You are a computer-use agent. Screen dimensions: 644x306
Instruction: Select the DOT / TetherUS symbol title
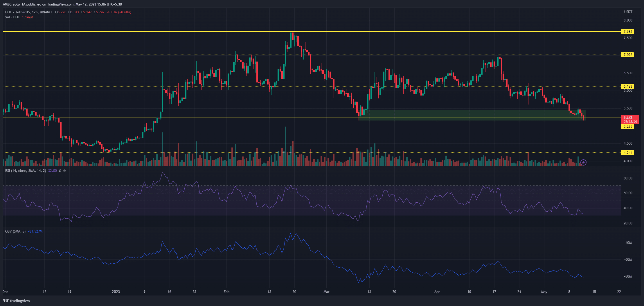pyautogui.click(x=29, y=12)
